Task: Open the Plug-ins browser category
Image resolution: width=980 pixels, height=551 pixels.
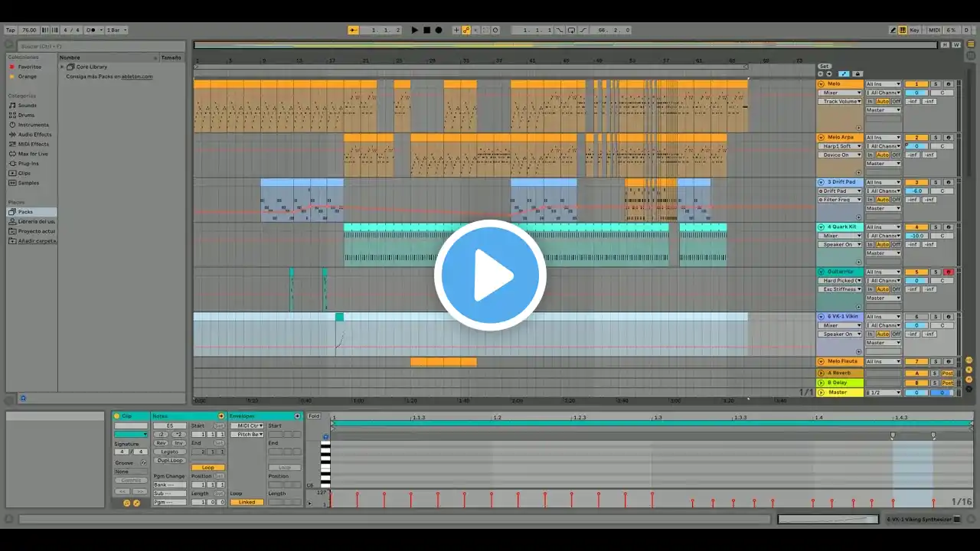Action: coord(28,163)
